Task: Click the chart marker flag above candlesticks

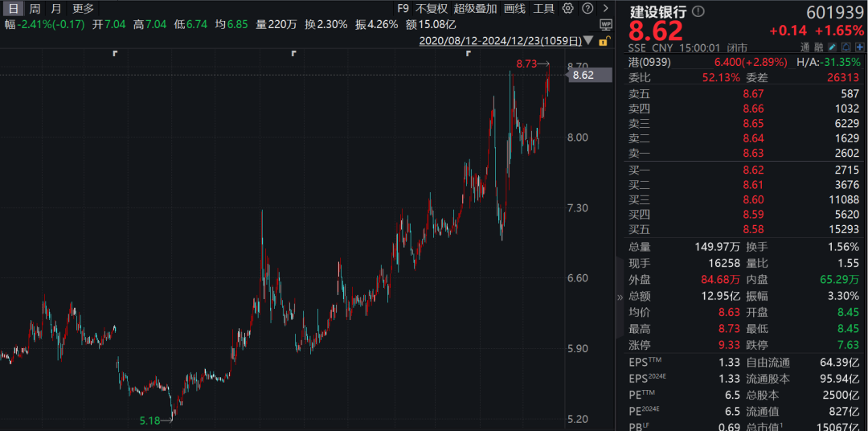Action: (x=294, y=54)
